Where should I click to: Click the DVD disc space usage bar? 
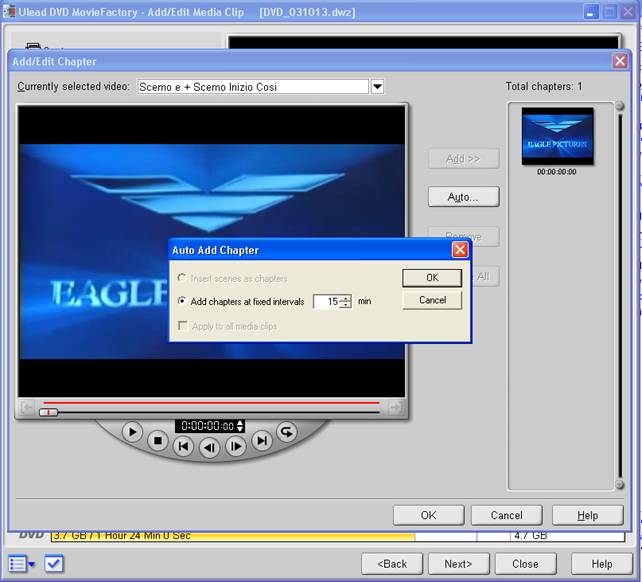point(338,536)
